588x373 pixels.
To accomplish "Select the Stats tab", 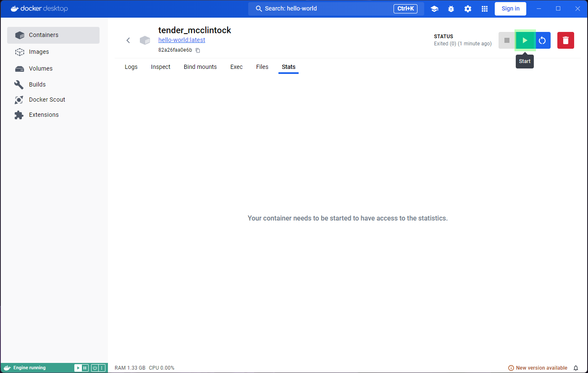I will coord(289,67).
